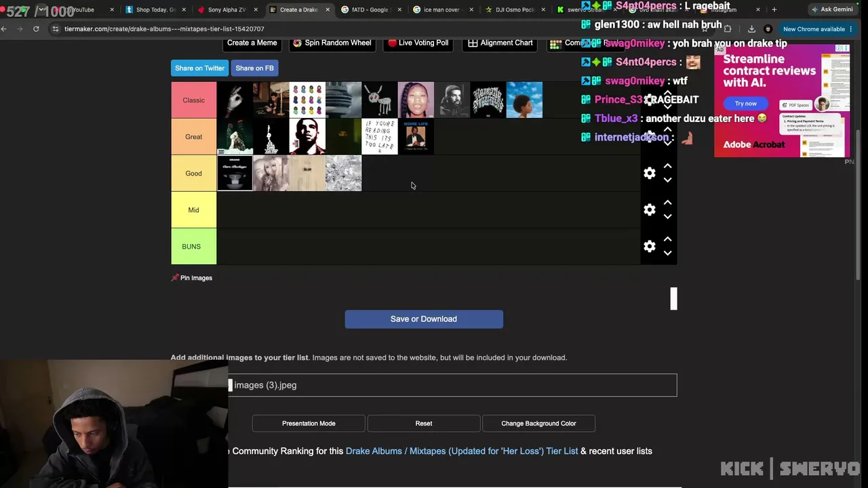Screen dimensions: 868x488
Task: Select the If You're Reading This cover
Action: pos(380,137)
